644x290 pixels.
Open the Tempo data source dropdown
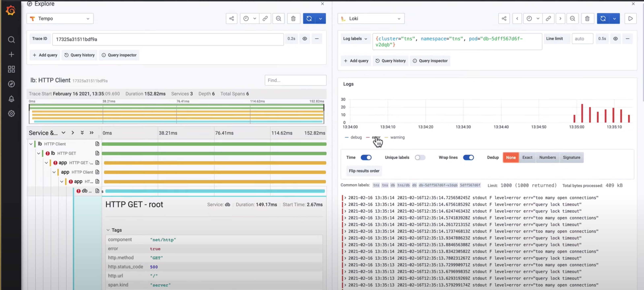(x=60, y=19)
